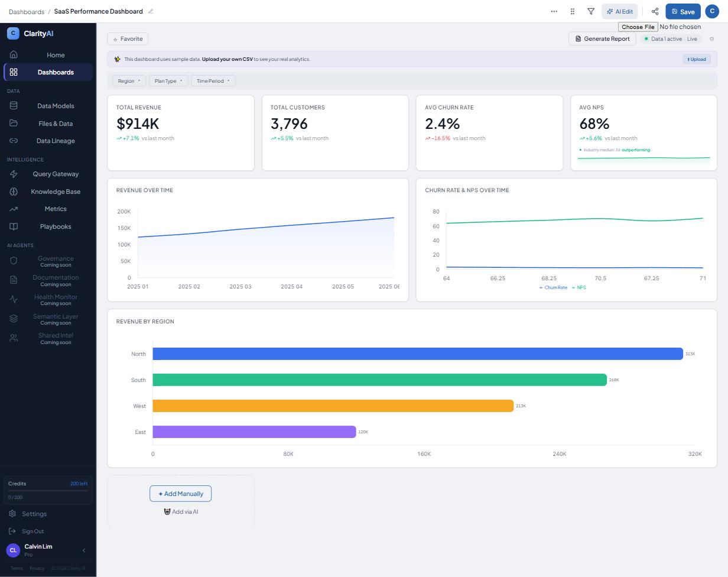Image resolution: width=728 pixels, height=577 pixels.
Task: Toggle the AI Edit mode button
Action: coord(619,11)
